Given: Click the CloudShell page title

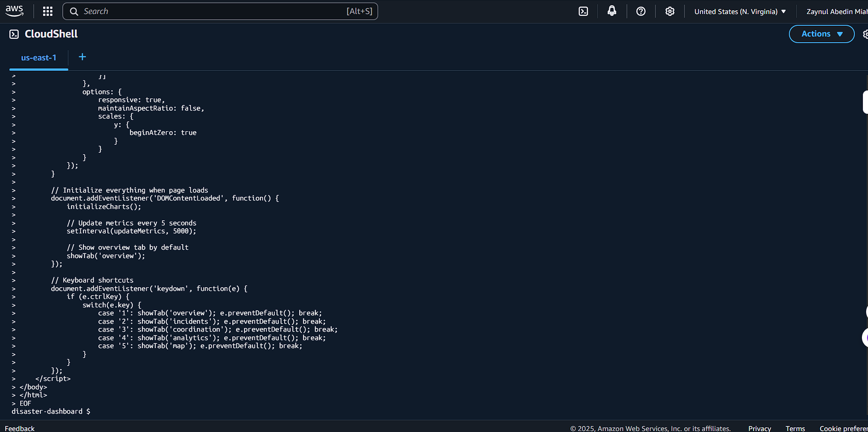Looking at the screenshot, I should [51, 34].
